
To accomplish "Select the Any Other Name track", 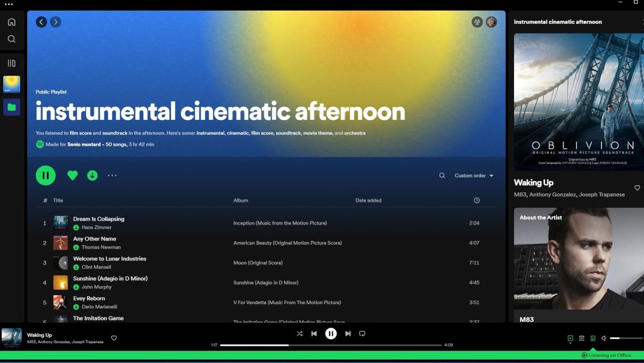I will 94,239.
